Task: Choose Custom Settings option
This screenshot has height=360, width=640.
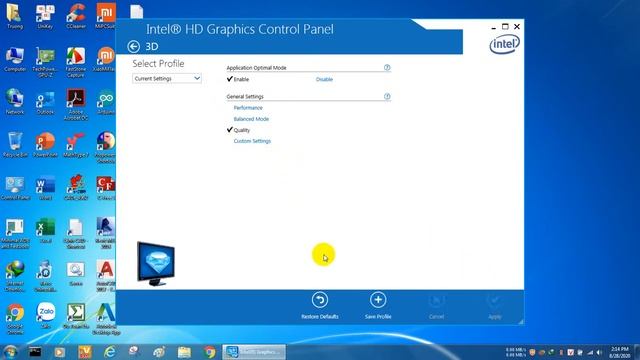Action: 252,141
